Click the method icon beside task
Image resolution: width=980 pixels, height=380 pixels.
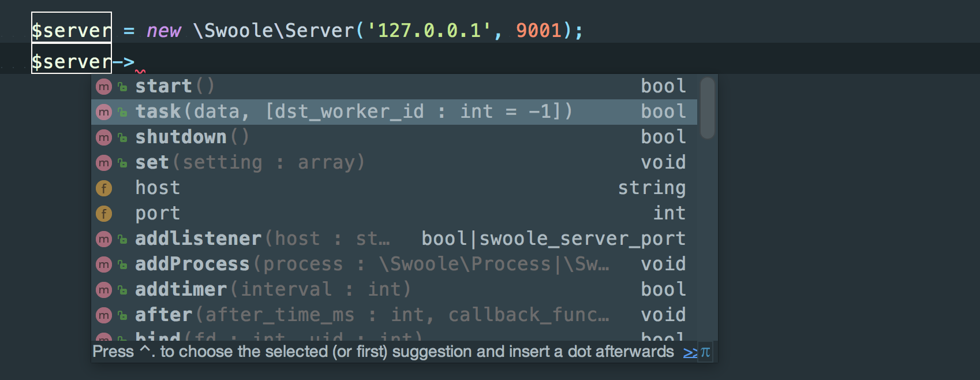(104, 112)
